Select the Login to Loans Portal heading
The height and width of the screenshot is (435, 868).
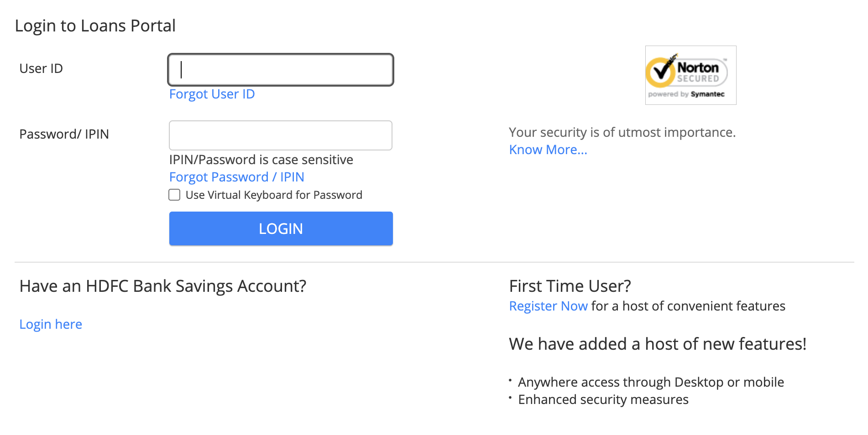point(95,26)
